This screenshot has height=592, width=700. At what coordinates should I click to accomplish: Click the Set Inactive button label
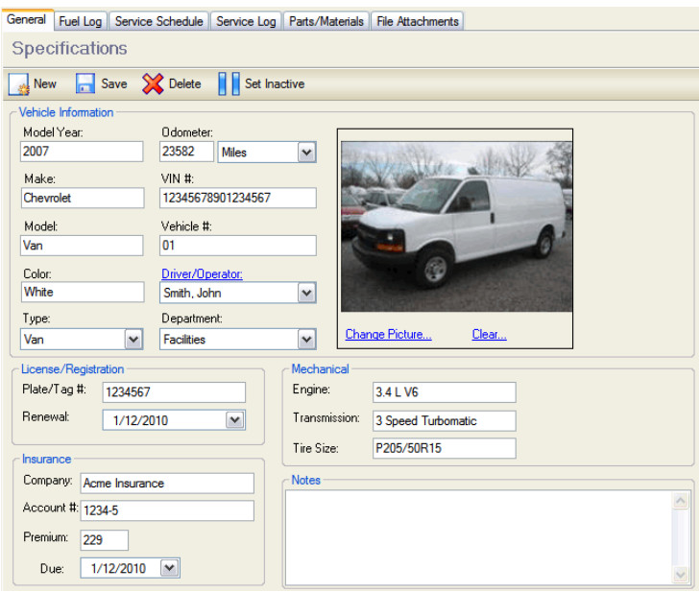tap(275, 83)
